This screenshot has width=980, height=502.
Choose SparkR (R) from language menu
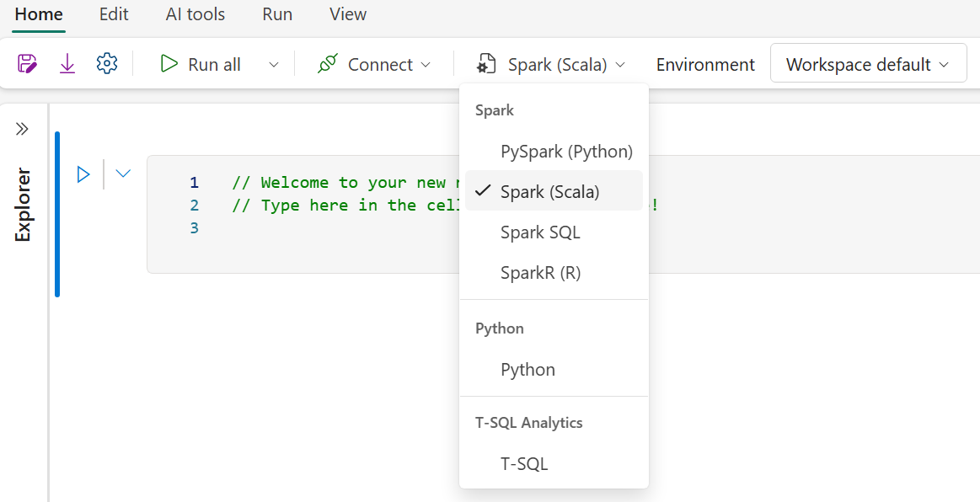pyautogui.click(x=540, y=273)
